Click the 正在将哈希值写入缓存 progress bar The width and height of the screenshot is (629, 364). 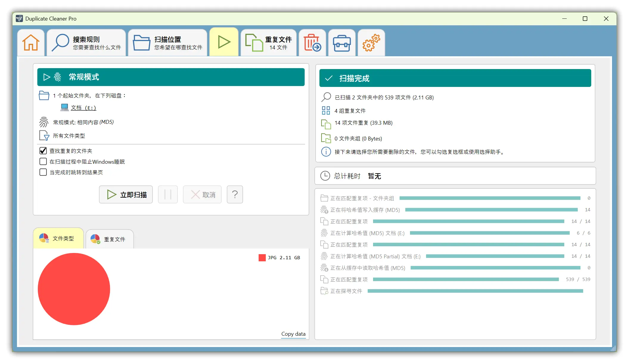492,210
